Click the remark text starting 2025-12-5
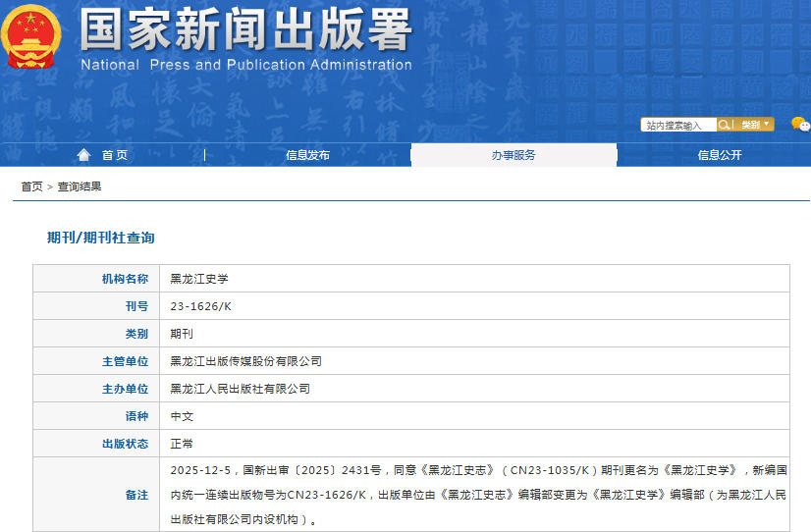 click(478, 495)
